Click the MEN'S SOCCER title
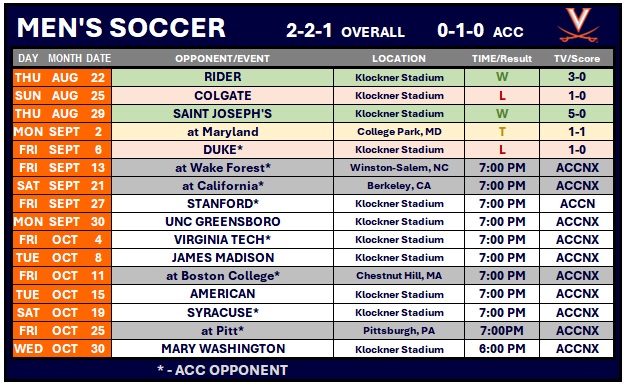This screenshot has height=384, width=624. 121,28
